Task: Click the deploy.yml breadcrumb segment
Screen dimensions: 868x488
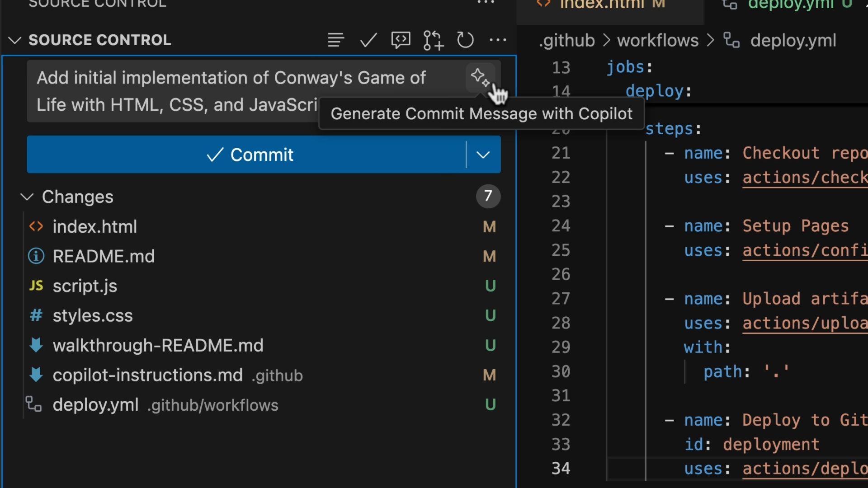Action: (793, 41)
